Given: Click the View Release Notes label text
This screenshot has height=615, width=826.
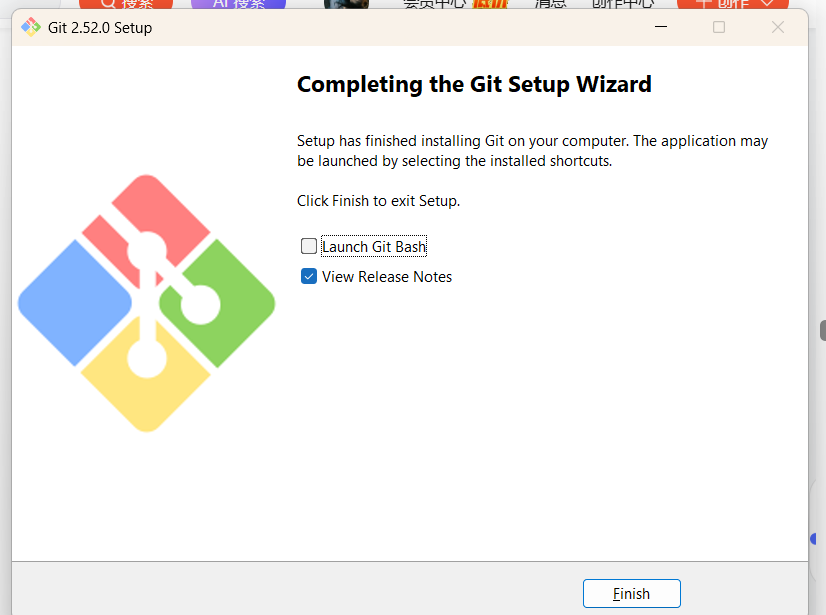Looking at the screenshot, I should [x=387, y=277].
